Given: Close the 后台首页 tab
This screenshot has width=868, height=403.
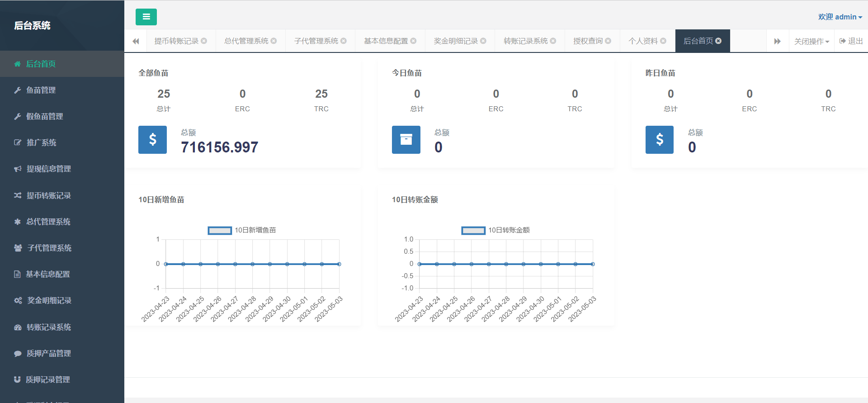Looking at the screenshot, I should (718, 41).
